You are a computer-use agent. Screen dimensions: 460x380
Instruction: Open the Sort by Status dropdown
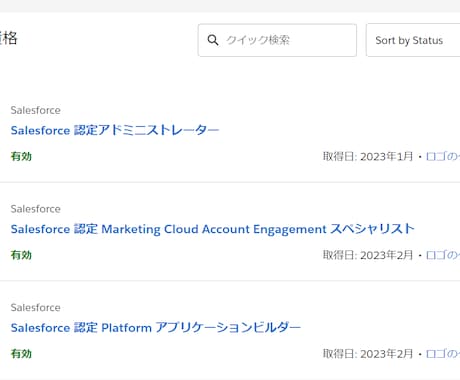(413, 40)
